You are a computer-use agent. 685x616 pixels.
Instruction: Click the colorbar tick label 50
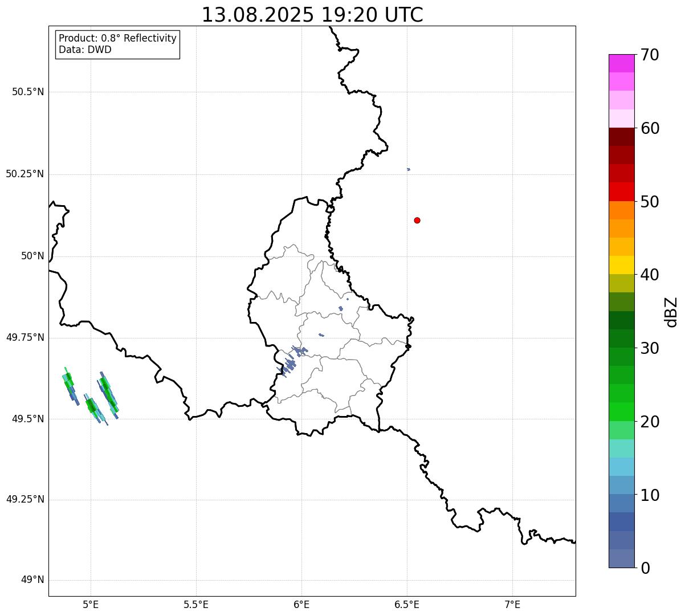pyautogui.click(x=650, y=202)
